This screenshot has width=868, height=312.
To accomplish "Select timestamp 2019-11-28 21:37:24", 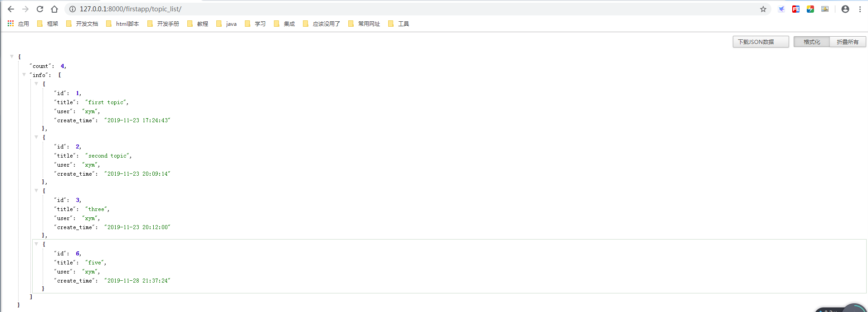I will 137,281.
